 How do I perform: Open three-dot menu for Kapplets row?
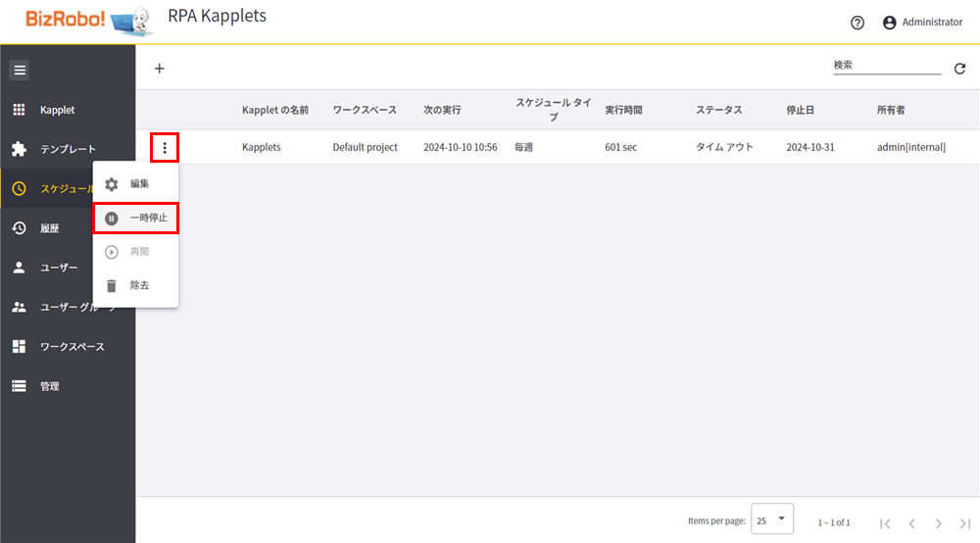tap(165, 147)
